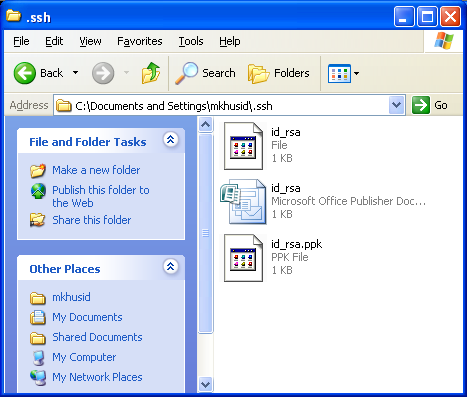Open Shared Documents link
Viewport: 467px width, 397px height.
point(97,337)
